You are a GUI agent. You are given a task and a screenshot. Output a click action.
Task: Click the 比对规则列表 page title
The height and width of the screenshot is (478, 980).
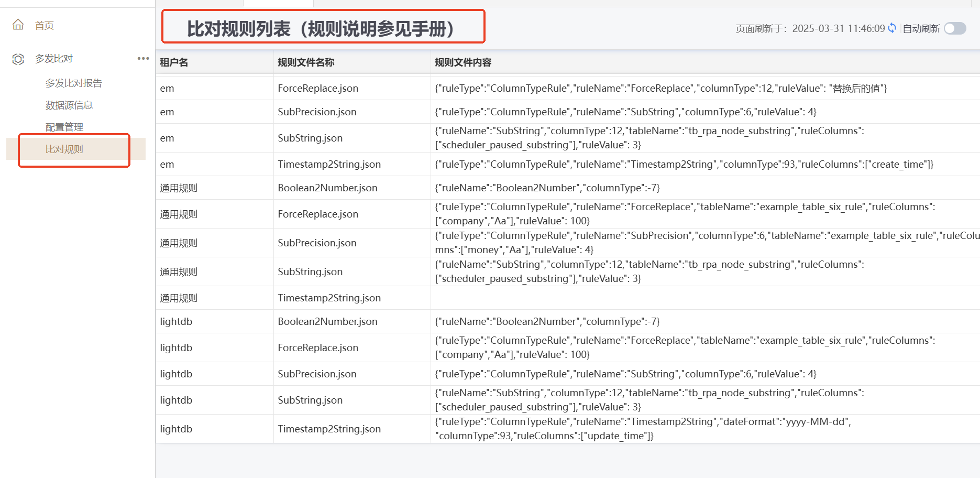point(321,29)
